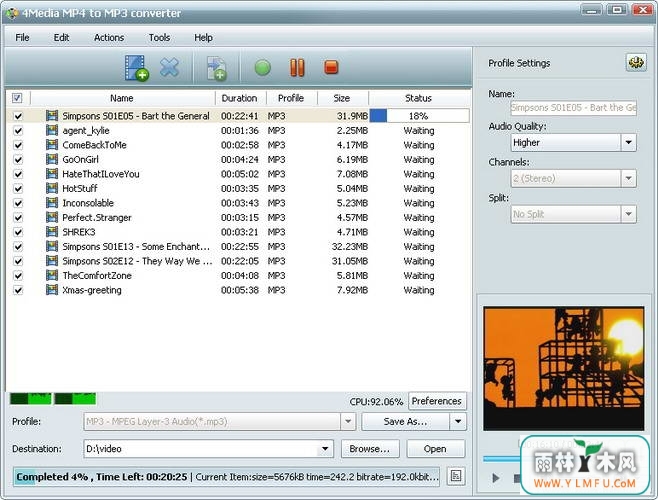Uncheck the GoOnGirl checkbox
Viewport: 658px width, 500px height.
click(18, 160)
